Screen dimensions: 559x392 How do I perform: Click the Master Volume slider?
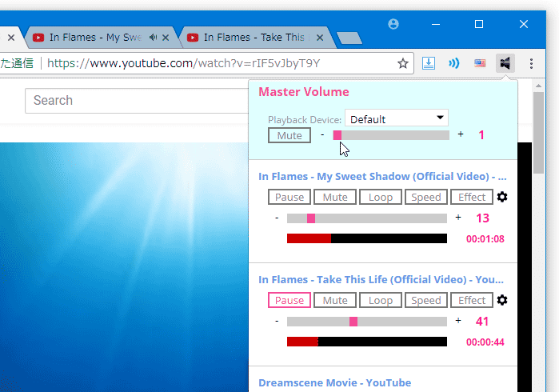(x=391, y=135)
